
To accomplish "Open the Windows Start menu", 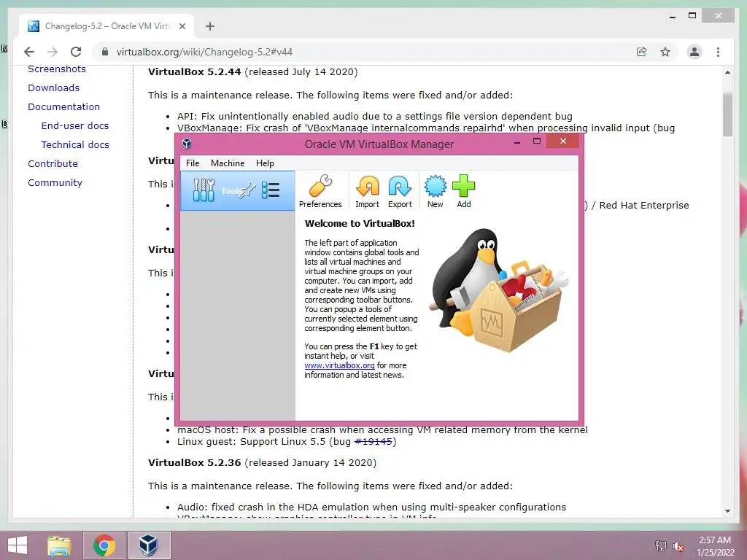I will coord(18,545).
